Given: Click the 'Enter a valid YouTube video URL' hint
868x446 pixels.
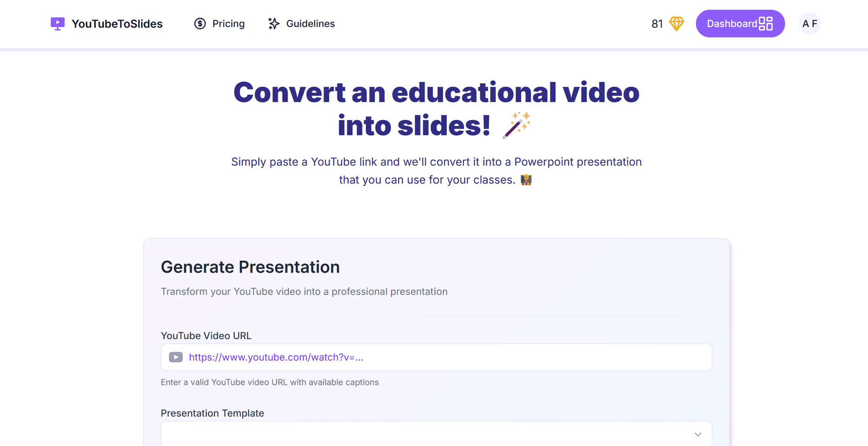Looking at the screenshot, I should (x=270, y=382).
